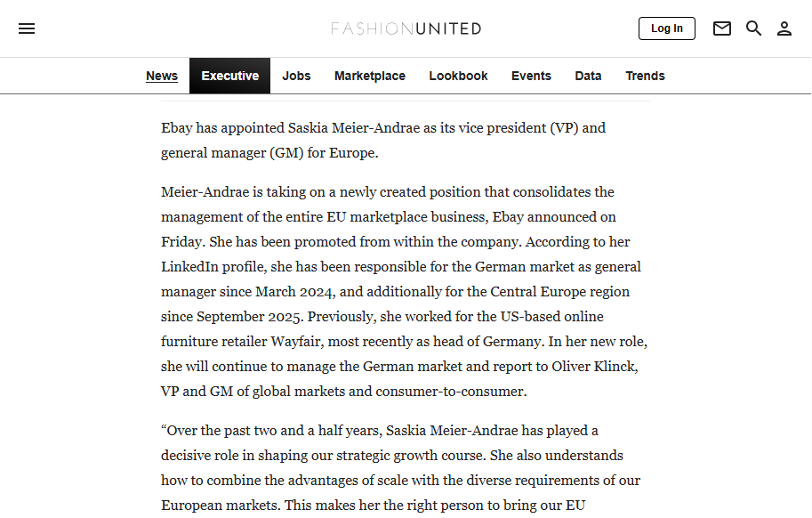The width and height of the screenshot is (812, 518).
Task: Open the newsletter mail icon
Action: coord(722,28)
